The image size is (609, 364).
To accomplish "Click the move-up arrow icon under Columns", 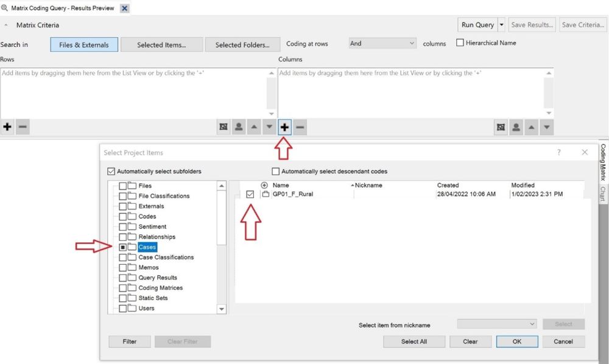I will pos(532,127).
